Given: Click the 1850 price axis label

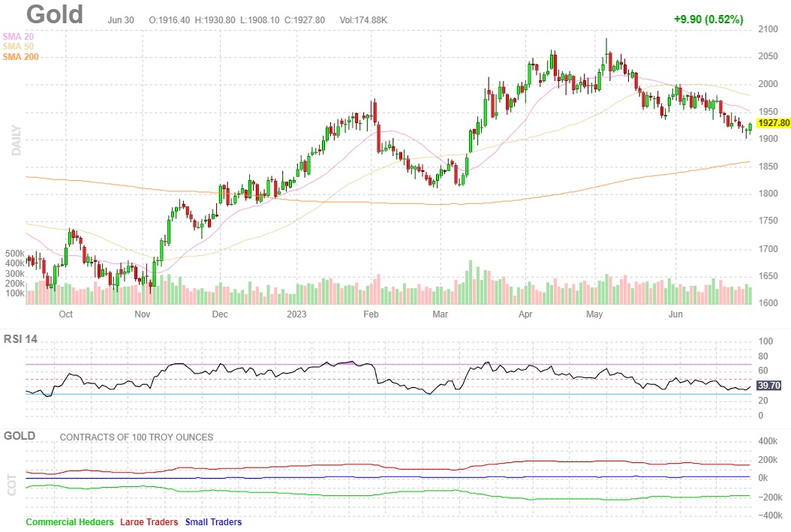Looking at the screenshot, I should [768, 167].
